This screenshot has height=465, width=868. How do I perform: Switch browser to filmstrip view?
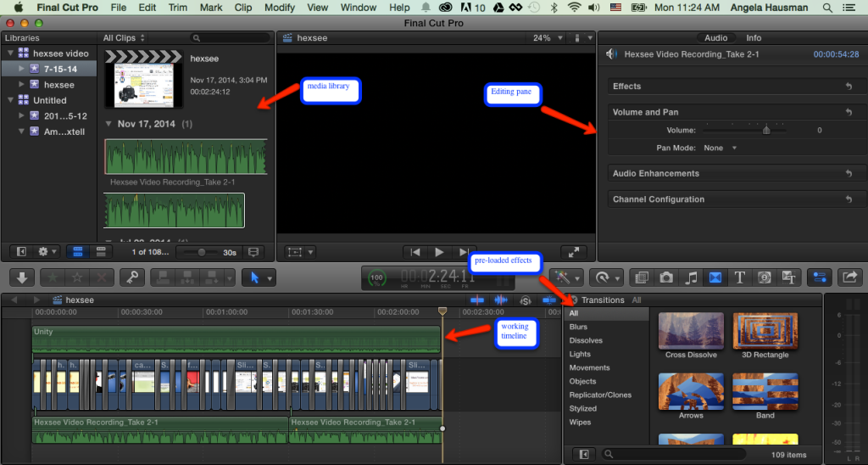coord(77,252)
